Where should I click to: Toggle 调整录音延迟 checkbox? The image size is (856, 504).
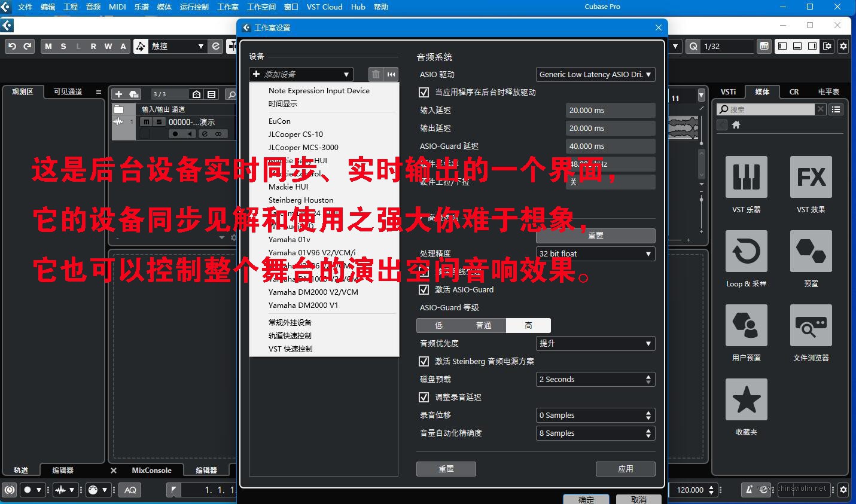pos(424,397)
